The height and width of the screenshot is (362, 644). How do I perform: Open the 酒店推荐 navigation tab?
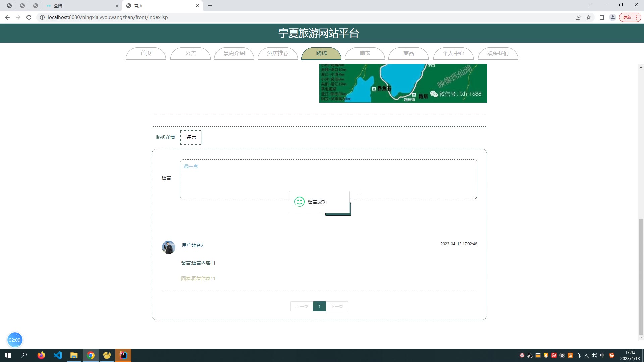pyautogui.click(x=278, y=53)
